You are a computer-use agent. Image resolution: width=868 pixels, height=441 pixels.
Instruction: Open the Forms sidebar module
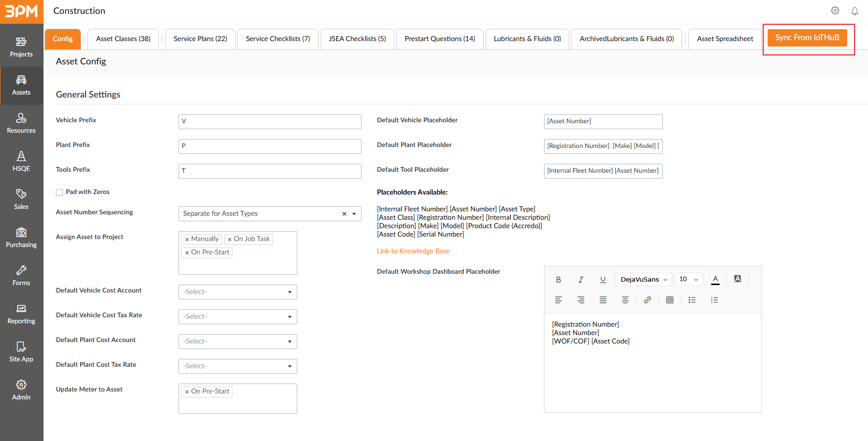[x=21, y=276]
